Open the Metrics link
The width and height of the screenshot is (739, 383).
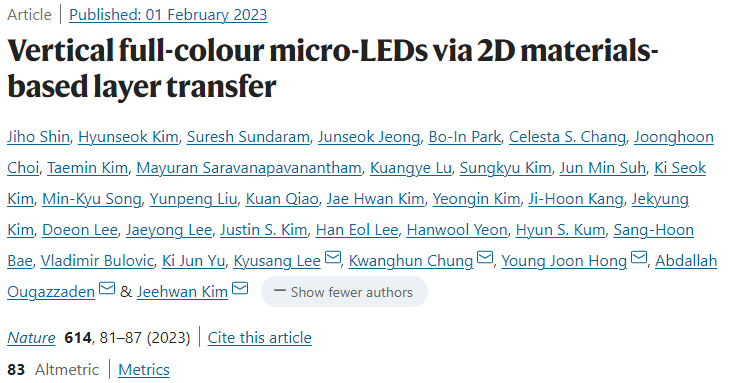tap(144, 370)
